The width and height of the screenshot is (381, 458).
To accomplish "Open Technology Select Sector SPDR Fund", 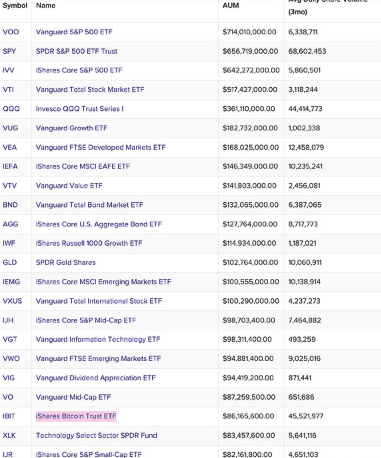I will point(97,436).
